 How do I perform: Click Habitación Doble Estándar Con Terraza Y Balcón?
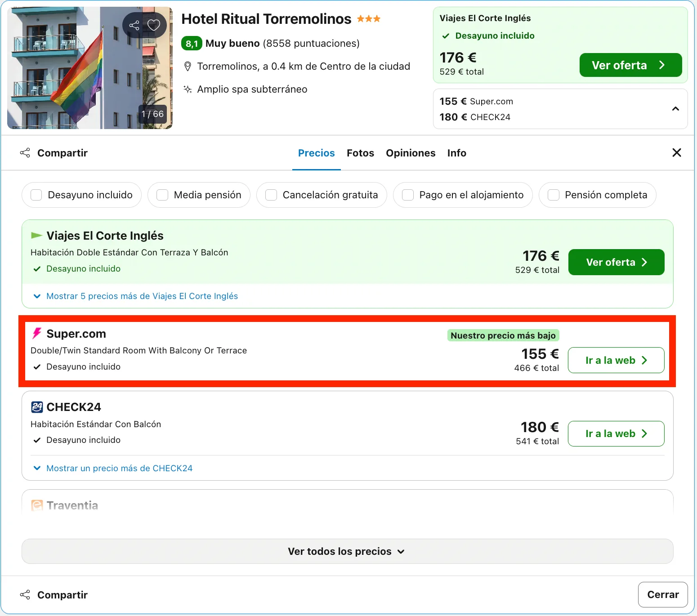point(130,252)
